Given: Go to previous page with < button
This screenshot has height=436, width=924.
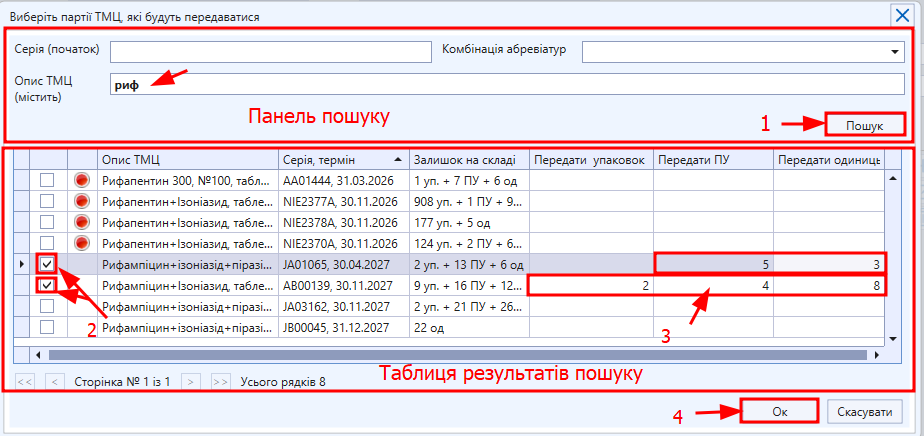Looking at the screenshot, I should point(55,381).
